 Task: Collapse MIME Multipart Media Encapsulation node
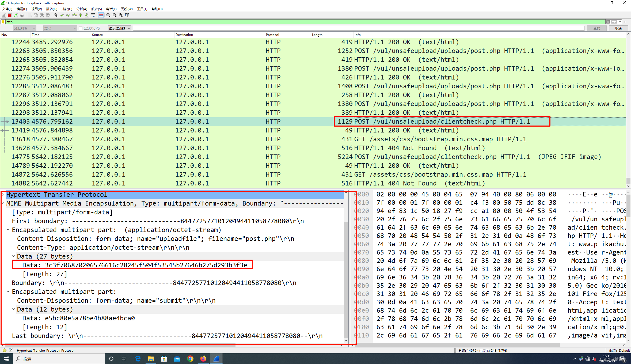click(x=3, y=203)
